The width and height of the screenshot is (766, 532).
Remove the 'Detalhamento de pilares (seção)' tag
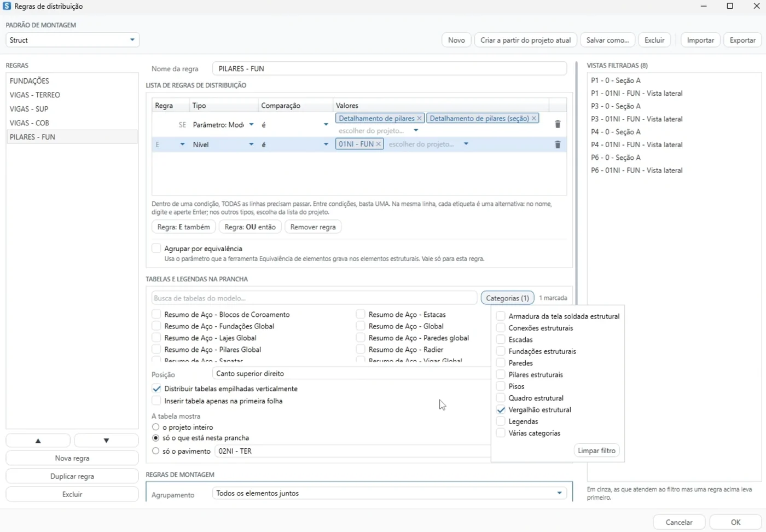pos(534,118)
